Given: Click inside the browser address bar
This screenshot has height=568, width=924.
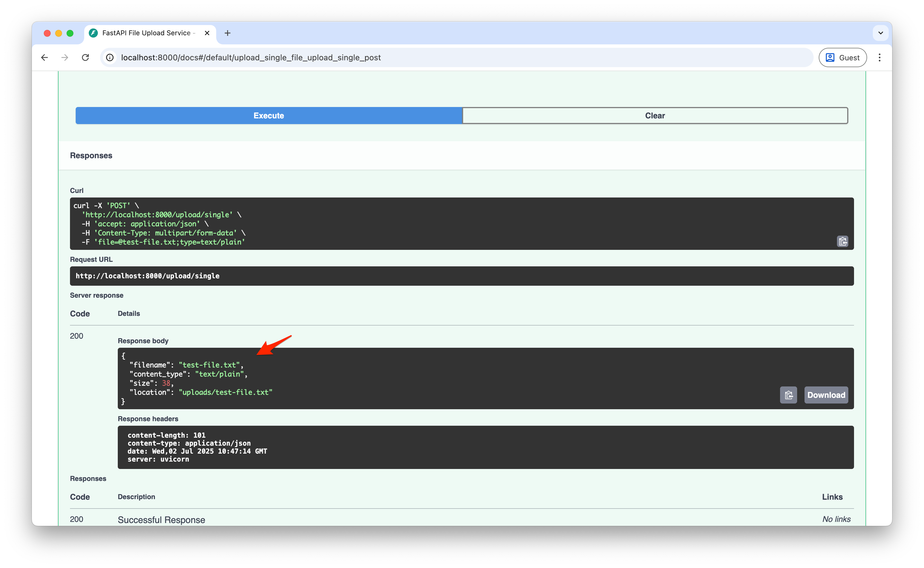Looking at the screenshot, I should pos(338,57).
